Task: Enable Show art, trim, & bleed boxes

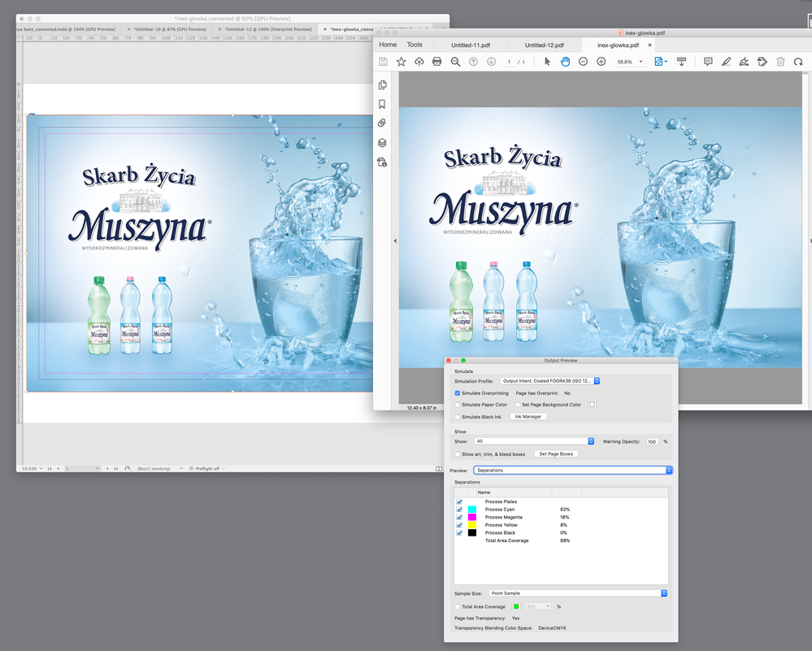Action: point(458,454)
